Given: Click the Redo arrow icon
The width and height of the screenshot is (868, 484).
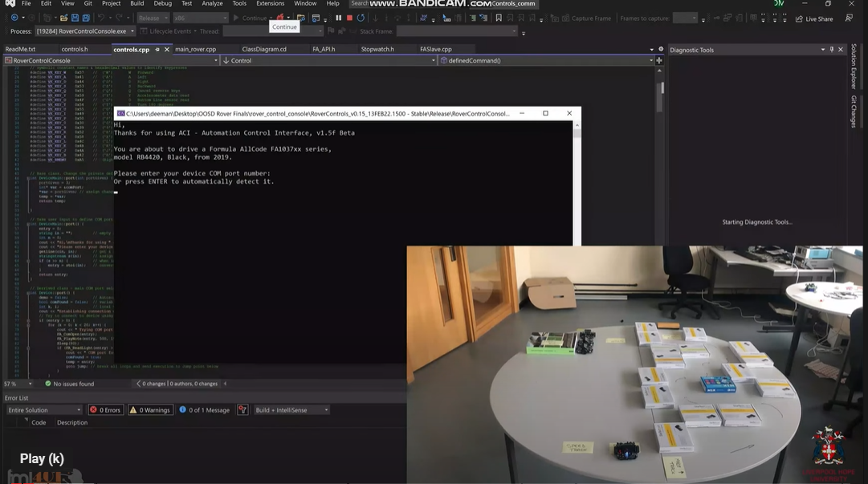Looking at the screenshot, I should click(119, 18).
